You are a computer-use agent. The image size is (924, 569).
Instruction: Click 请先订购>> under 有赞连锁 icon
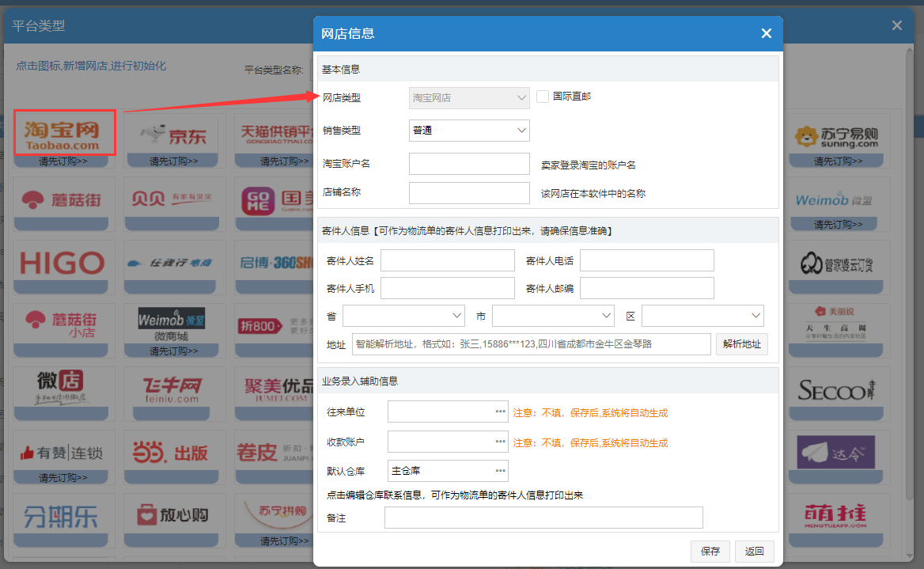(x=63, y=478)
